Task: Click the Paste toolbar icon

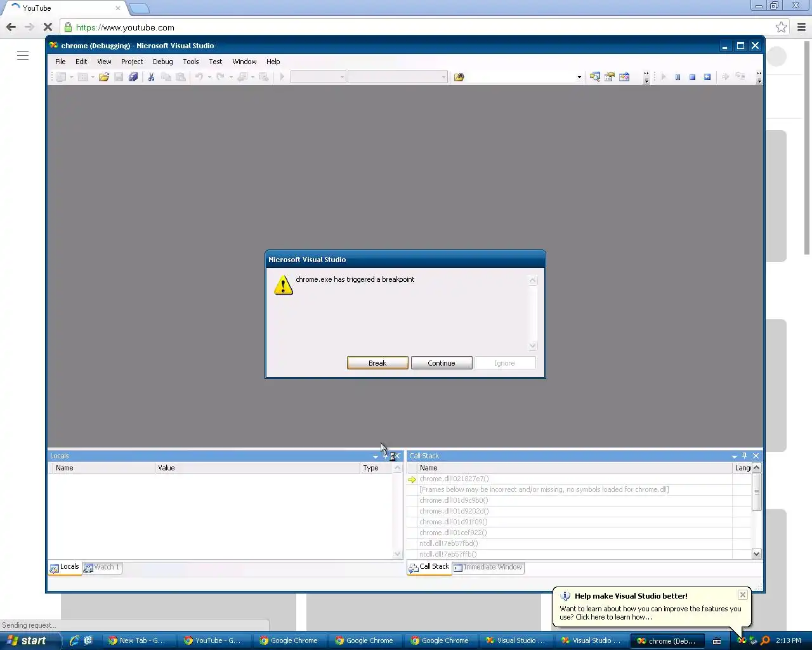Action: pos(180,77)
